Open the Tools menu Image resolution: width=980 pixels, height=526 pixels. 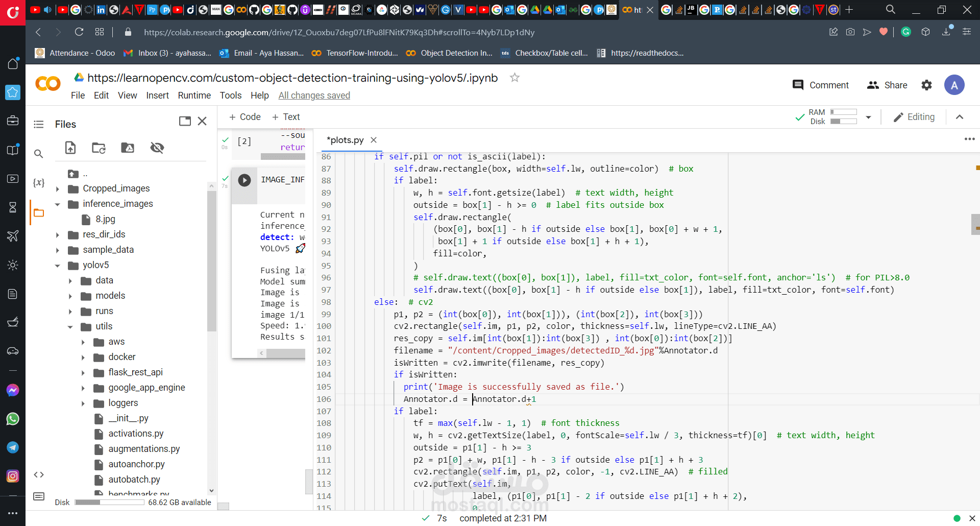point(231,95)
